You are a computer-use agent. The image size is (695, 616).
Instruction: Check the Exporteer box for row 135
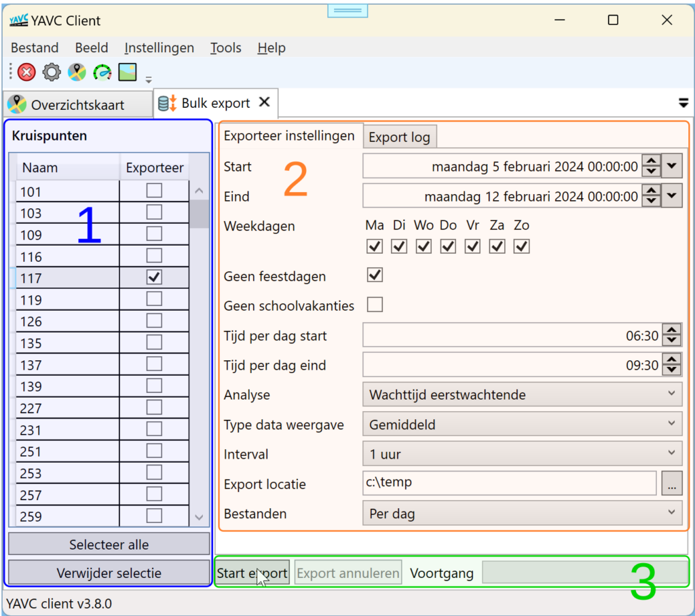pyautogui.click(x=154, y=343)
